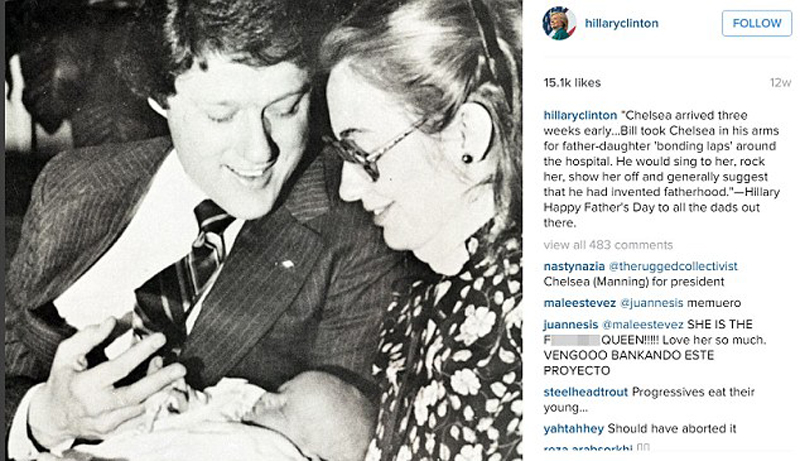Image resolution: width=800 pixels, height=461 pixels.
Task: Open the caption author username link
Action: (580, 115)
